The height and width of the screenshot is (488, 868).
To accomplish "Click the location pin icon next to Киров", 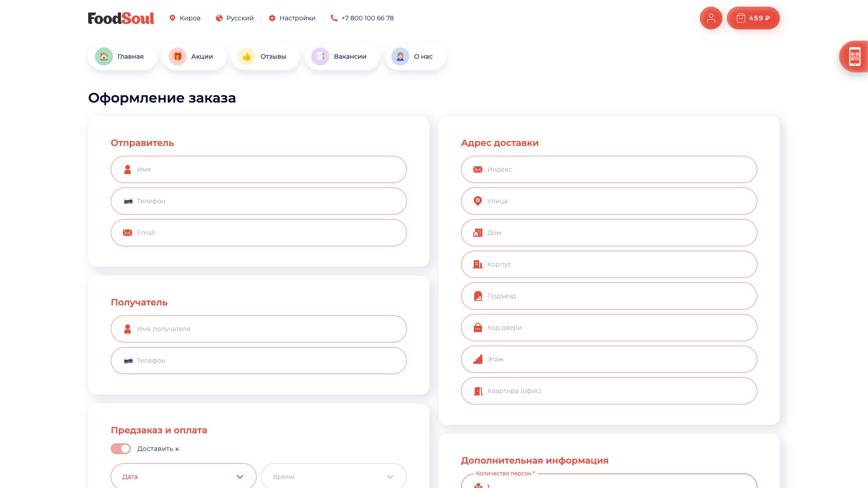I will pos(172,18).
